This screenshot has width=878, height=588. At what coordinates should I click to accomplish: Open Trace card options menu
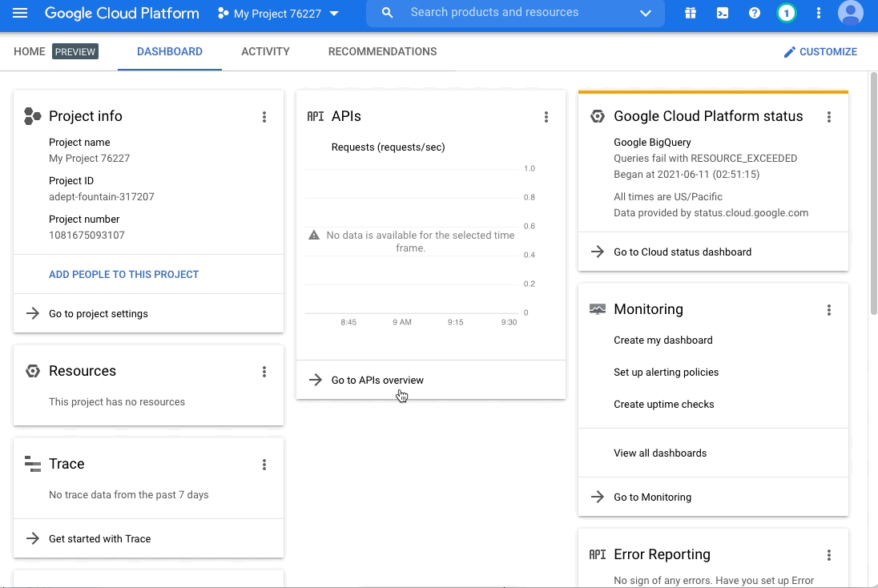point(264,465)
